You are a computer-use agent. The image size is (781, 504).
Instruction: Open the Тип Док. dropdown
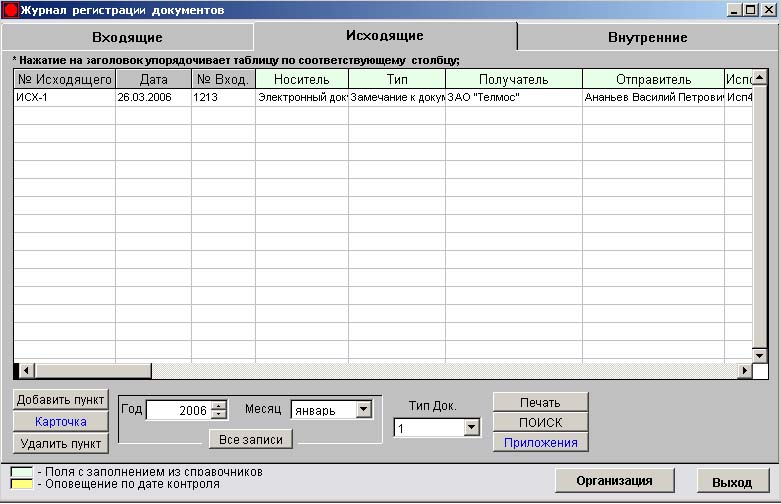(472, 428)
